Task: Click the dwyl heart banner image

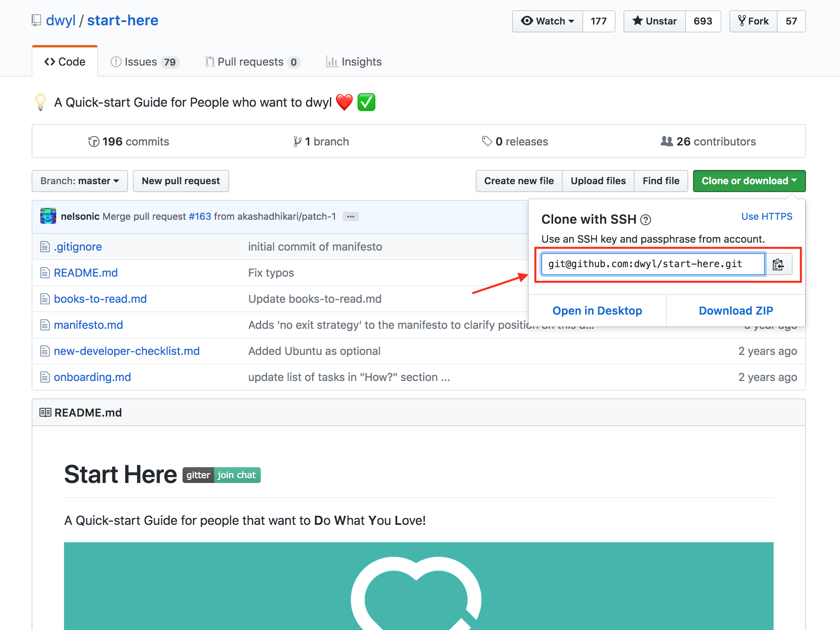Action: coord(419,586)
